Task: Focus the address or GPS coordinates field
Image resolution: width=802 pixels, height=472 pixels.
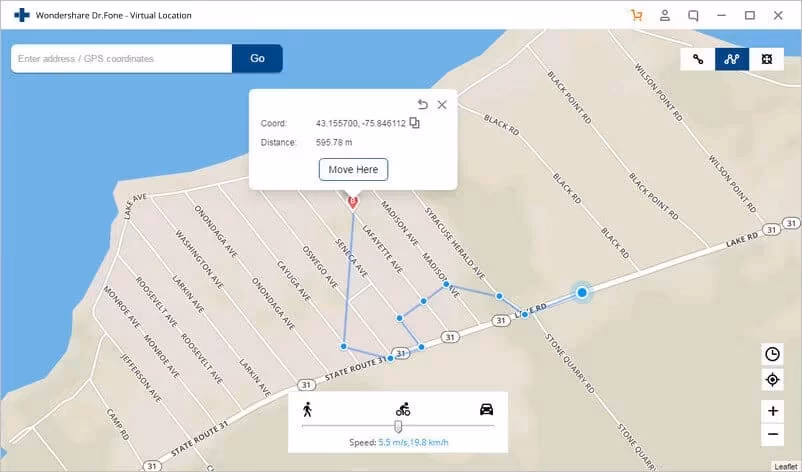Action: [x=122, y=59]
